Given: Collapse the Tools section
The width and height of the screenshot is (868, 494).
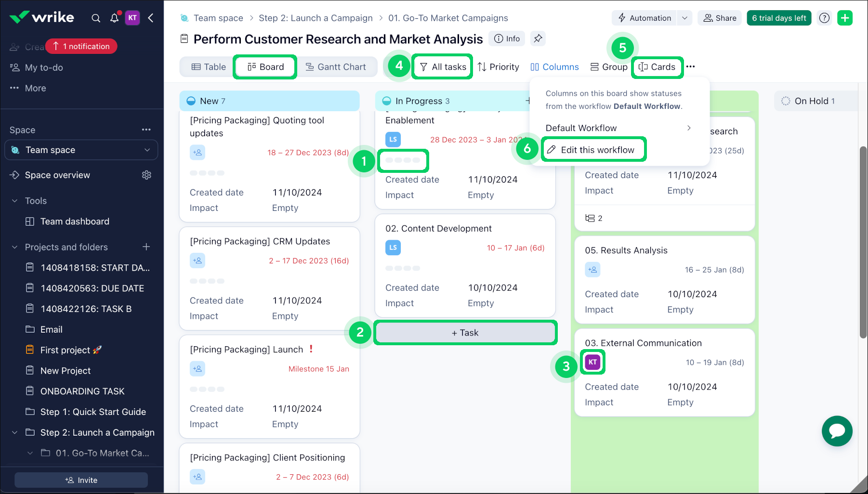Looking at the screenshot, I should [15, 201].
